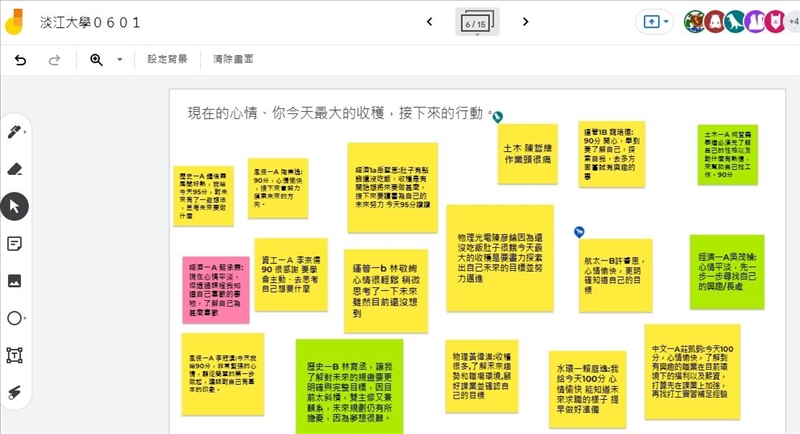This screenshot has height=434, width=800.
Task: Click 清除畫面 to clear frame
Action: tap(230, 60)
